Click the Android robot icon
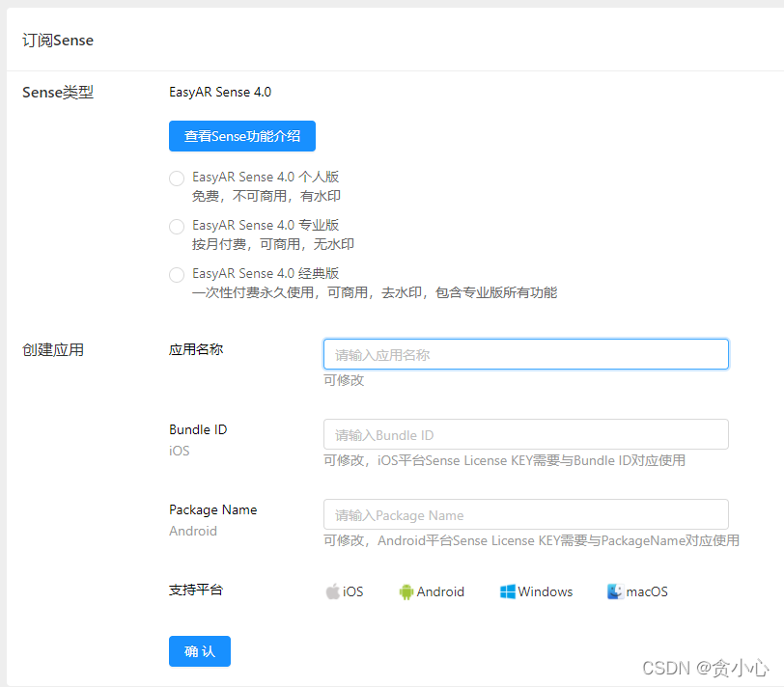Screen dimensions: 784x687 click(x=406, y=592)
